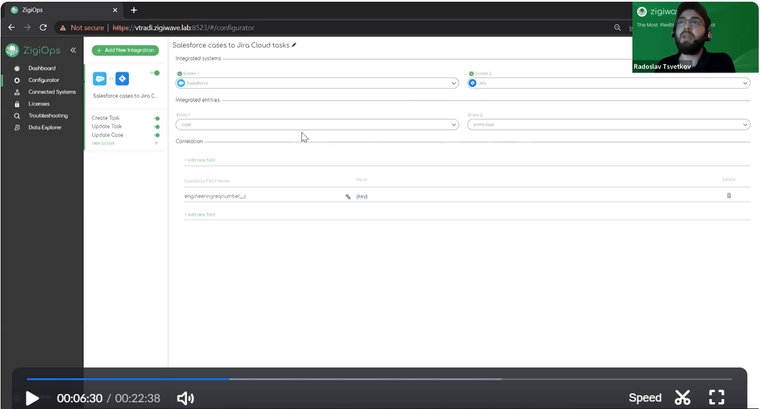Open the System 2 Jira dropdown
The height and width of the screenshot is (409, 760).
(609, 83)
